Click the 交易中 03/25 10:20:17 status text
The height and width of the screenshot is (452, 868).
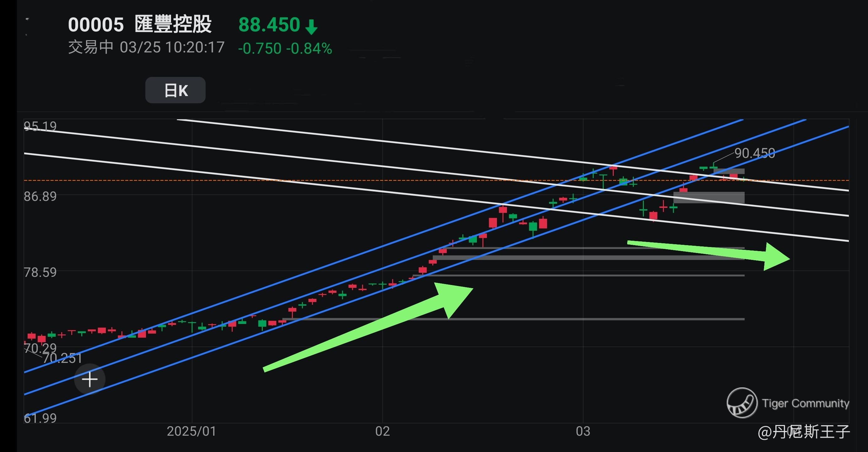coord(146,47)
